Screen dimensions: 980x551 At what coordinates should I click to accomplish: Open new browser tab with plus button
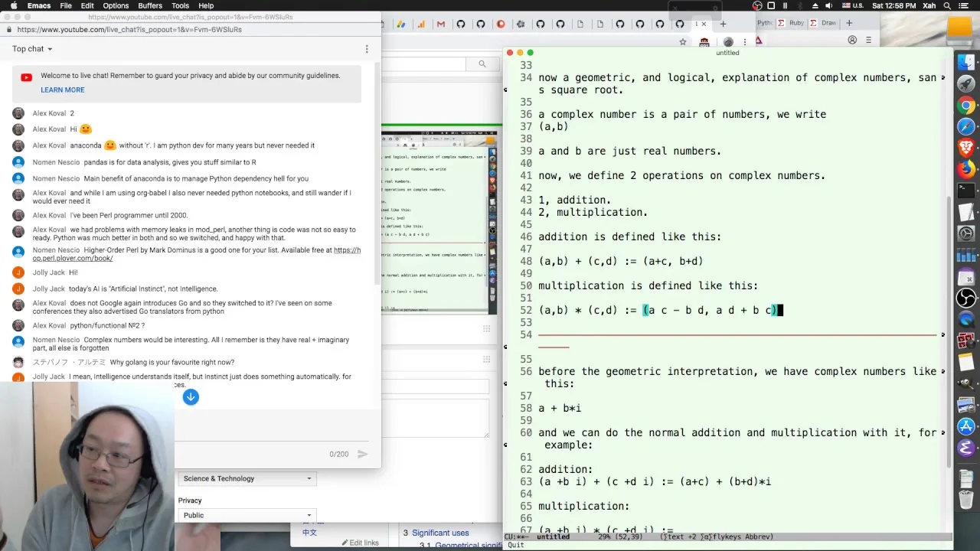pyautogui.click(x=723, y=24)
